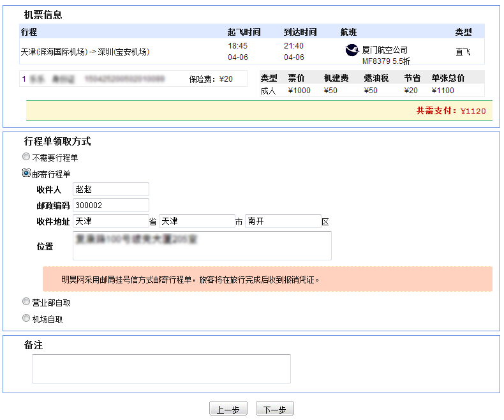The width and height of the screenshot is (504, 420).
Task: Click the 收件人 name input field
Action: tap(110, 190)
